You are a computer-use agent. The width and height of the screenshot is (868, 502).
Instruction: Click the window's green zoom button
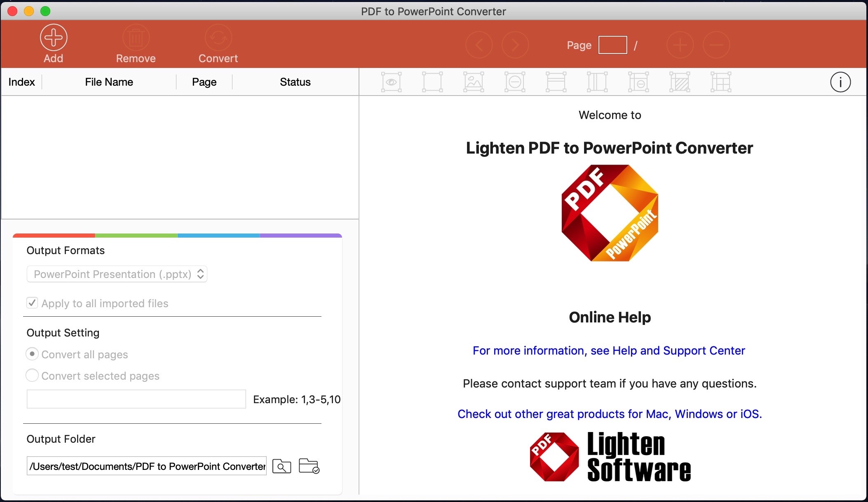click(45, 11)
